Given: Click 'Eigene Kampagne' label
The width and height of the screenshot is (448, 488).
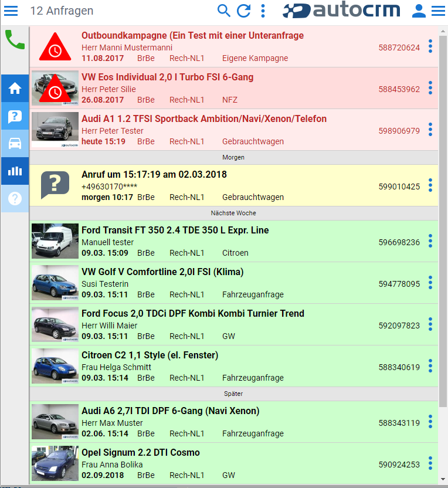Looking at the screenshot, I should point(255,59).
